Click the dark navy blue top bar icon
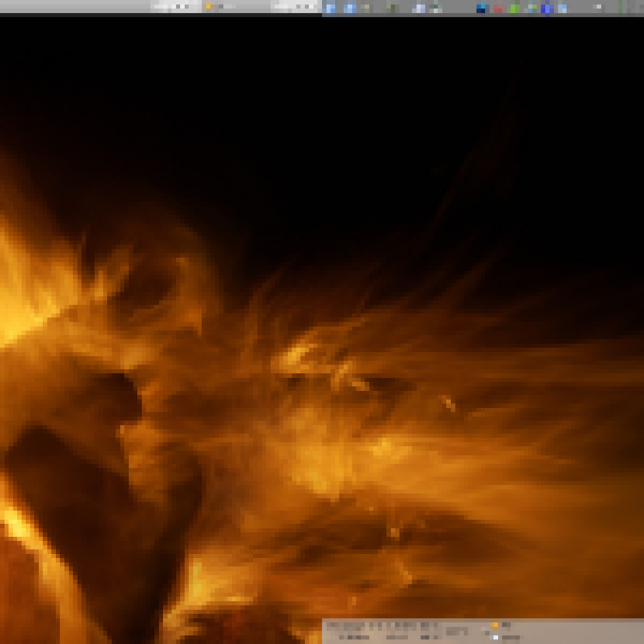 482,8
